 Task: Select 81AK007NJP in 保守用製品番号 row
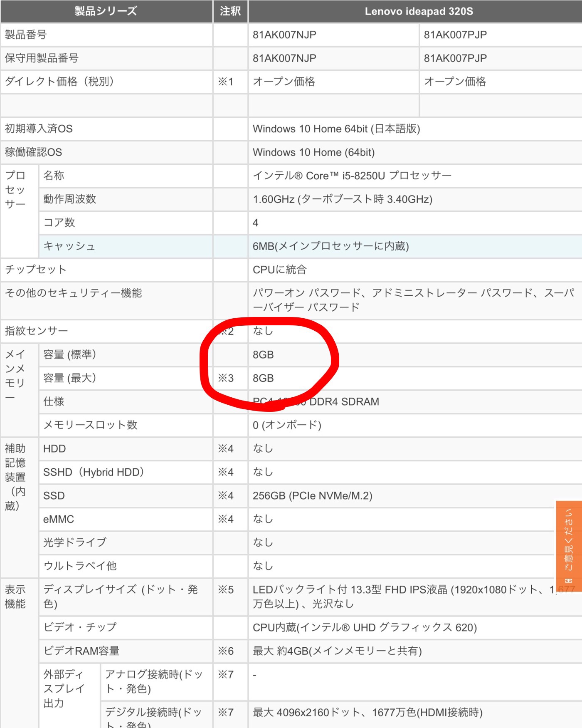coord(284,58)
